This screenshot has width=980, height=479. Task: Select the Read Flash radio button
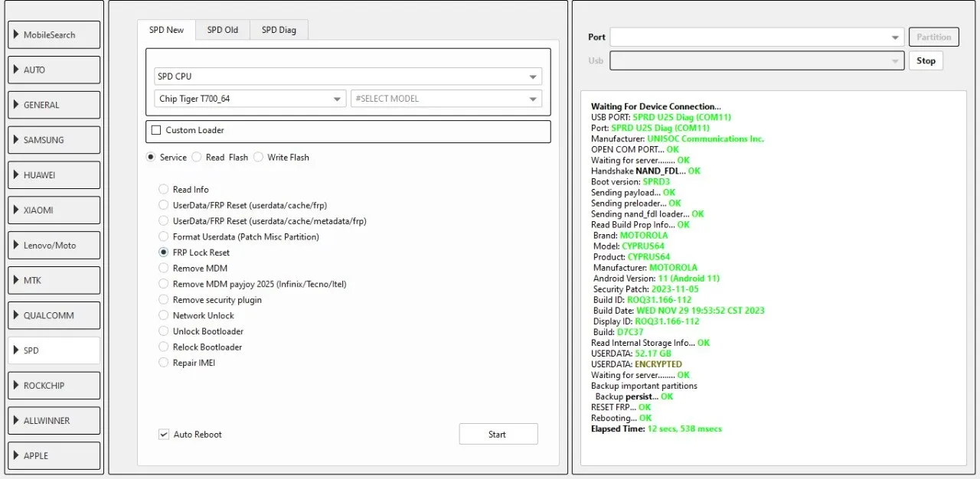(x=197, y=157)
